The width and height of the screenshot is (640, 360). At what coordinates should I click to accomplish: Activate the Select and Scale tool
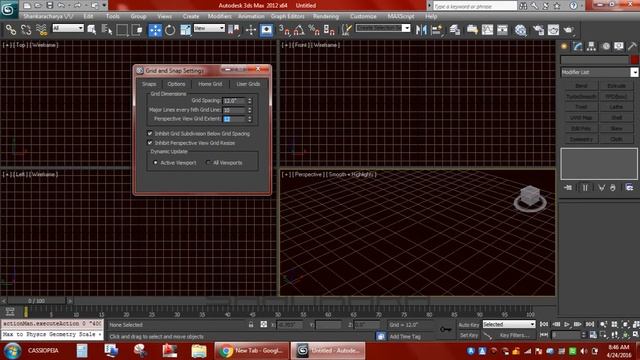[x=185, y=30]
